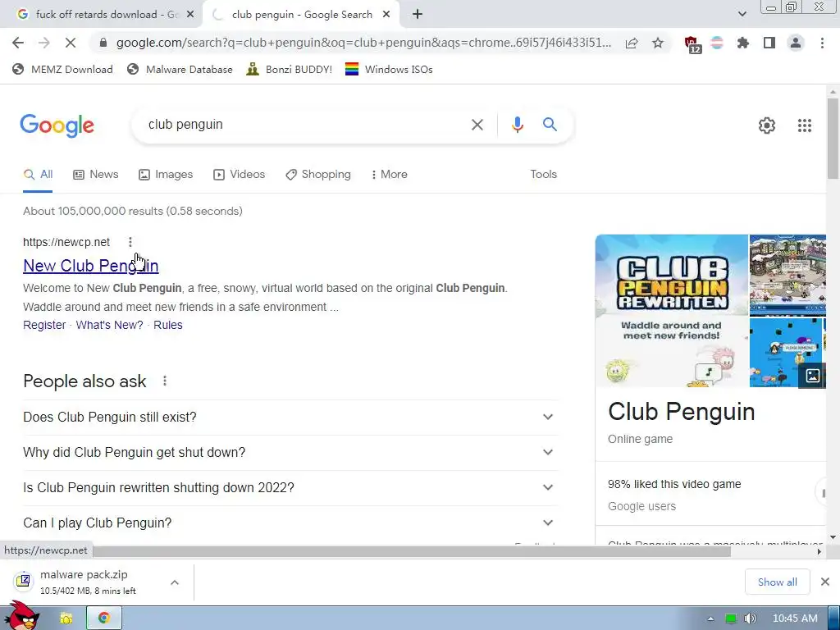
Task: Click the address bar URL
Action: click(x=363, y=43)
